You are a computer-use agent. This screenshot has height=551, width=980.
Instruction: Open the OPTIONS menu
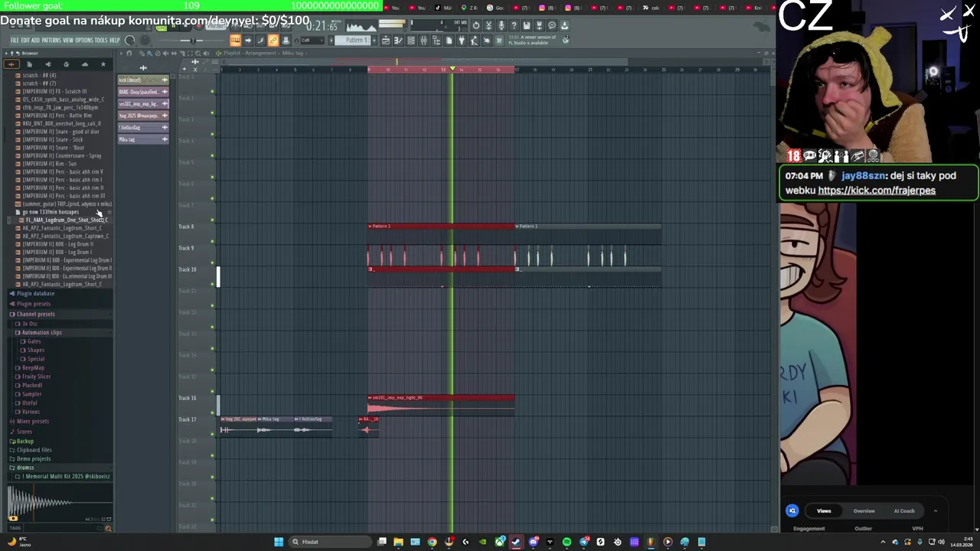84,41
